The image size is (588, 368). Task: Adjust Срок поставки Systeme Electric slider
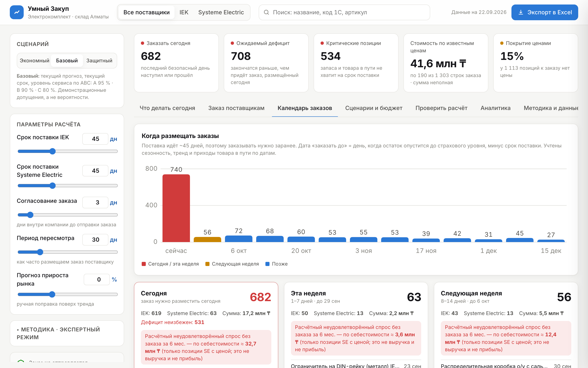coord(68,186)
